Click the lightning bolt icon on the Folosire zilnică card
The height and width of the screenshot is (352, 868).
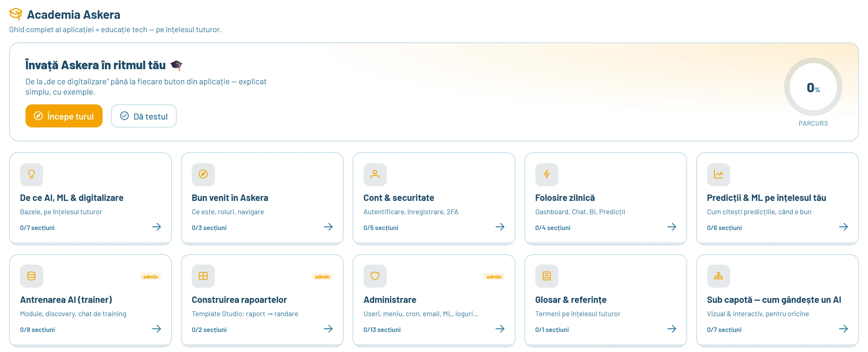pyautogui.click(x=547, y=174)
